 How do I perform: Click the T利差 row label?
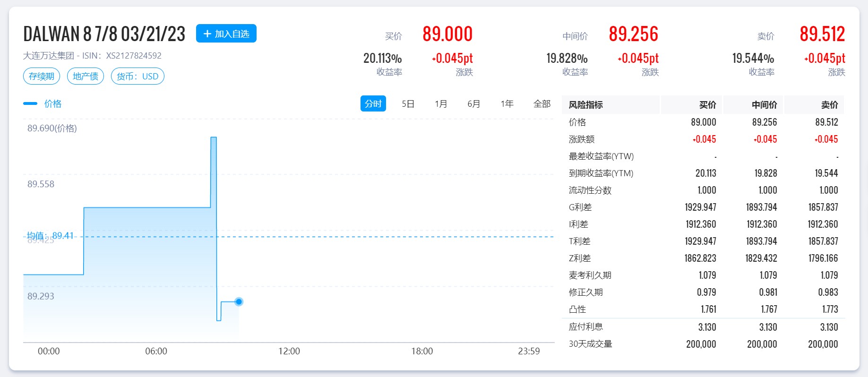pos(580,241)
